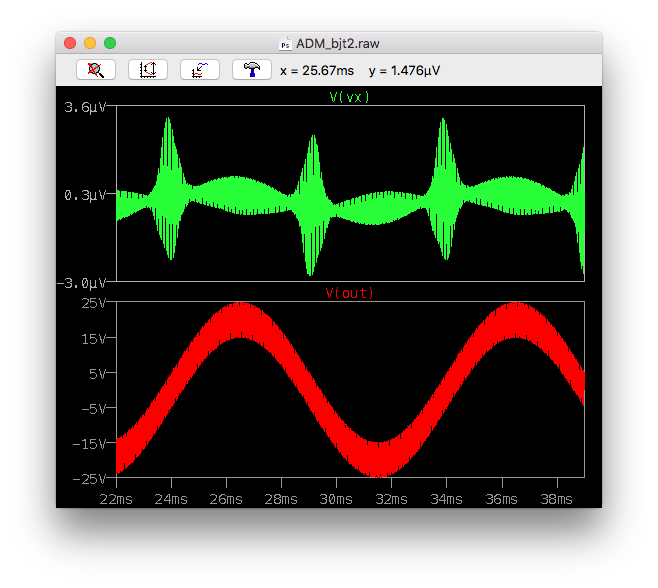Image resolution: width=658 pixels, height=588 pixels.
Task: Click the 0.3µV axis label
Action: (85, 195)
